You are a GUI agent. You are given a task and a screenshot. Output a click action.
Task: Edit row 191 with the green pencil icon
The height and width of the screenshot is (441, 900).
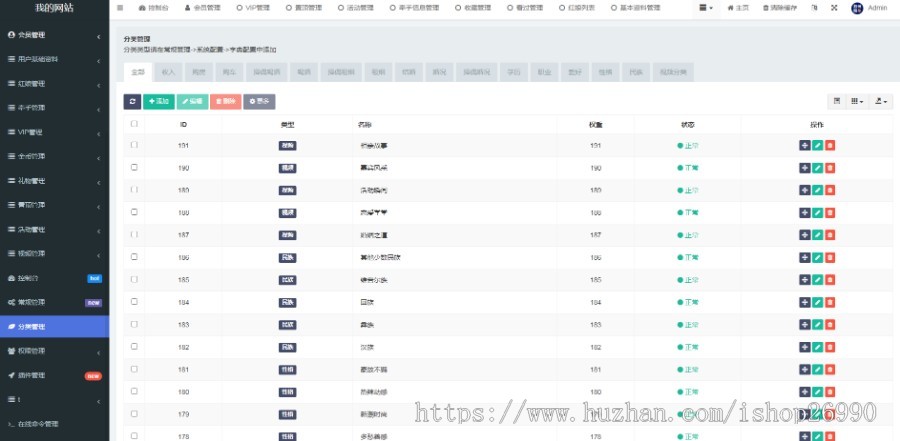point(817,146)
